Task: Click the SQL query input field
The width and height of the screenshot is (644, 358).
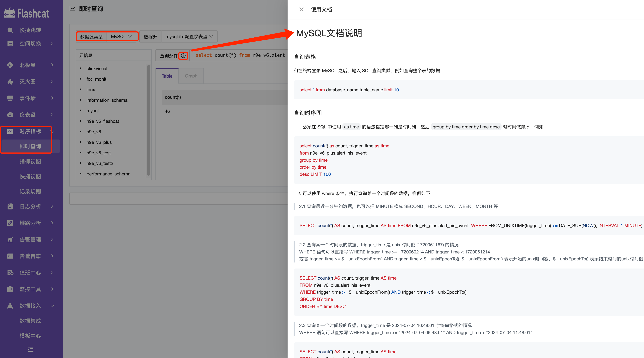Action: pos(239,55)
